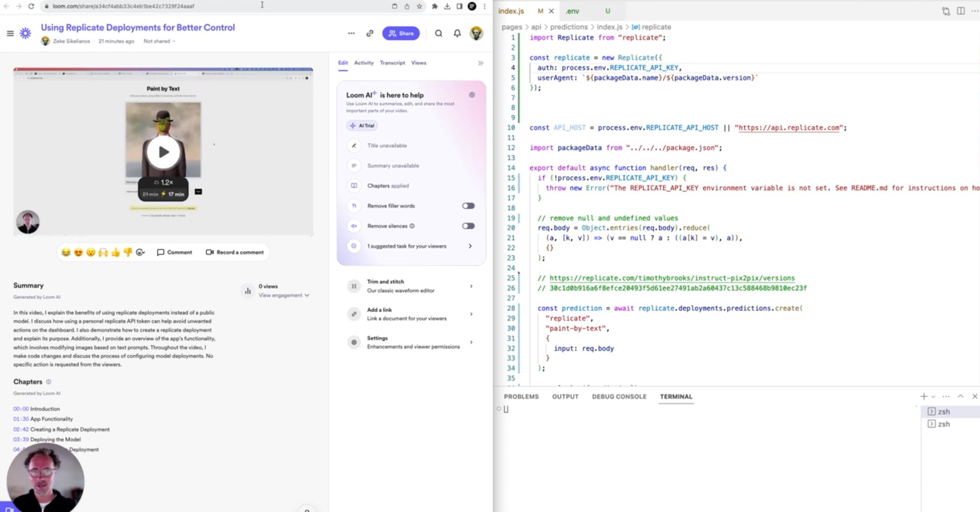This screenshot has width=980, height=512.
Task: Switch to the Transcript tab
Action: 392,63
